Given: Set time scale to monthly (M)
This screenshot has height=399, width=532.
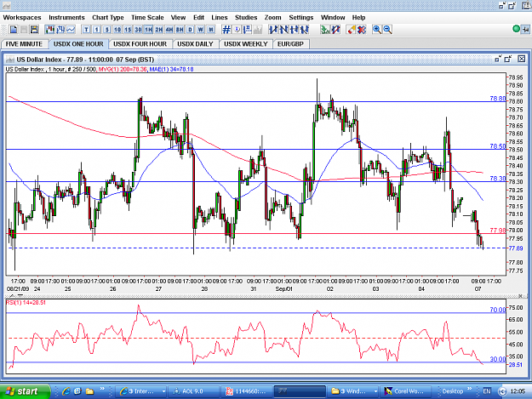Looking at the screenshot, I should pos(211,30).
